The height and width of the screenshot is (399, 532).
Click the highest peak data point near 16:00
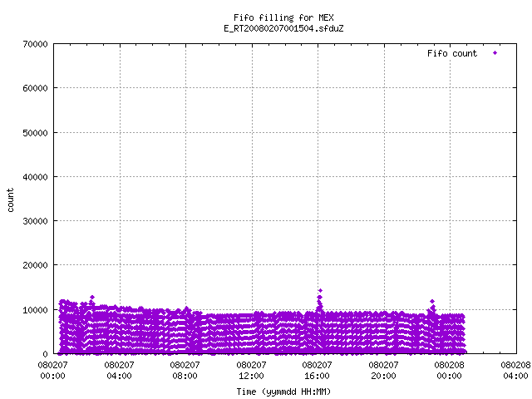[320, 291]
